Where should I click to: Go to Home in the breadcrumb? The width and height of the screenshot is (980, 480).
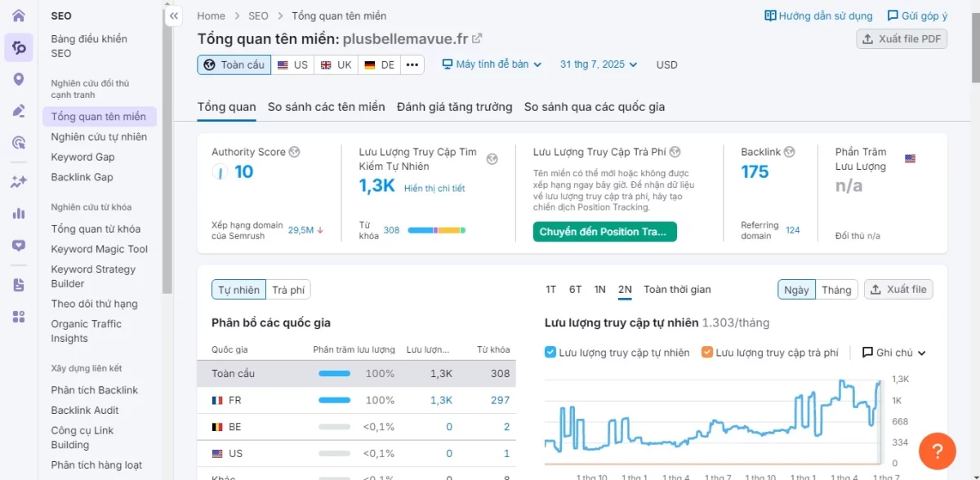pyautogui.click(x=211, y=16)
